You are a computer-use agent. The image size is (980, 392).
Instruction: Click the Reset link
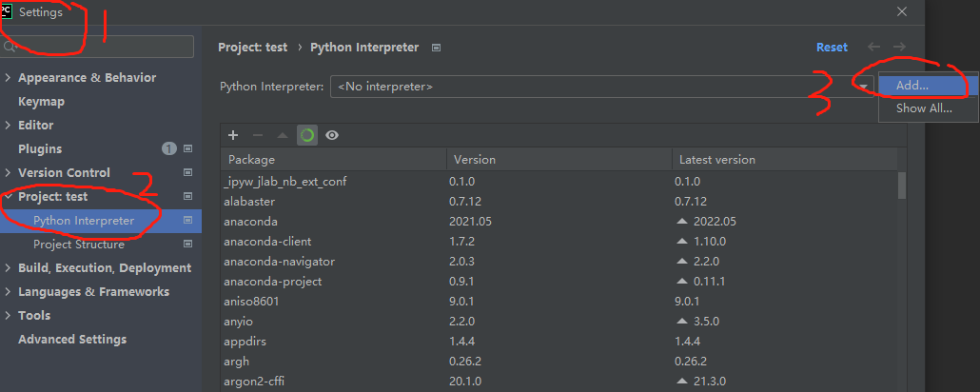click(x=832, y=47)
